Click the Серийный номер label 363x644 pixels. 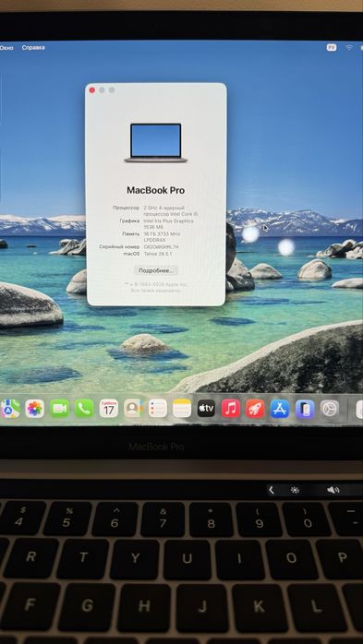(x=120, y=247)
